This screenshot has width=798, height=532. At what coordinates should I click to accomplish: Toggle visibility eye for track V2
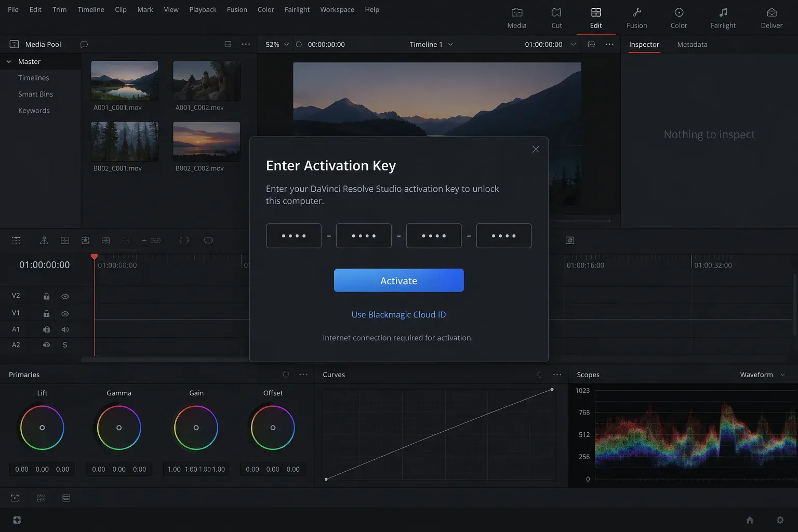click(x=65, y=296)
